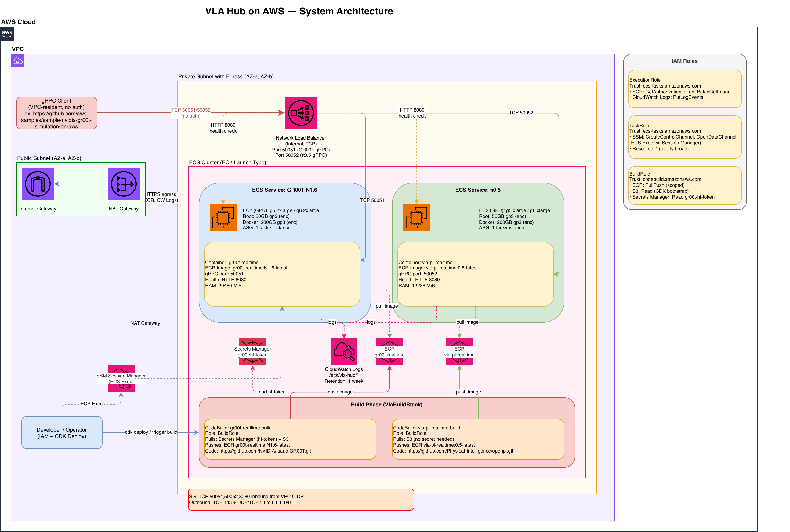Click the stray 'NAT Gateway' label below subnet
The width and height of the screenshot is (790, 532).
(x=145, y=323)
